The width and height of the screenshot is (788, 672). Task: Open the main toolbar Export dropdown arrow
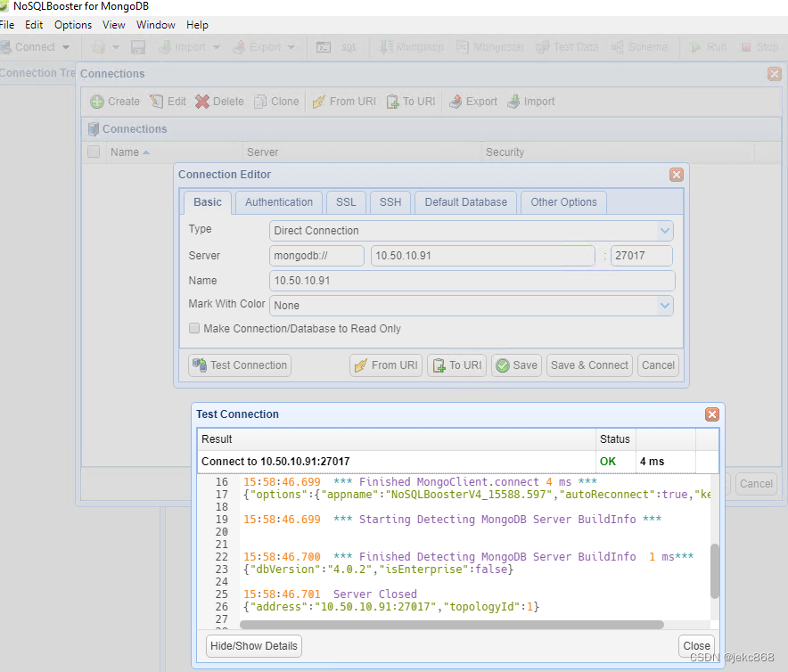(x=291, y=47)
